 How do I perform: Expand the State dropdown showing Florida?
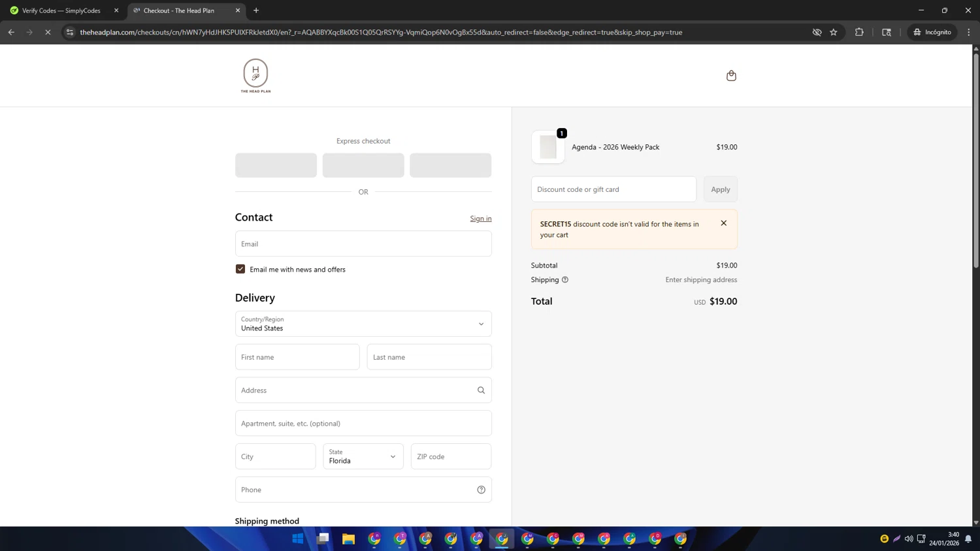(363, 456)
